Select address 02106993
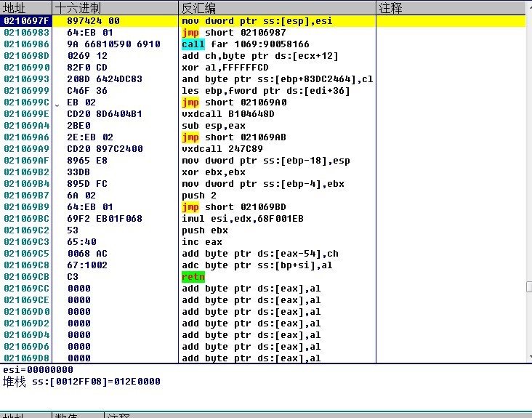This screenshot has height=418, width=532. pos(26,79)
